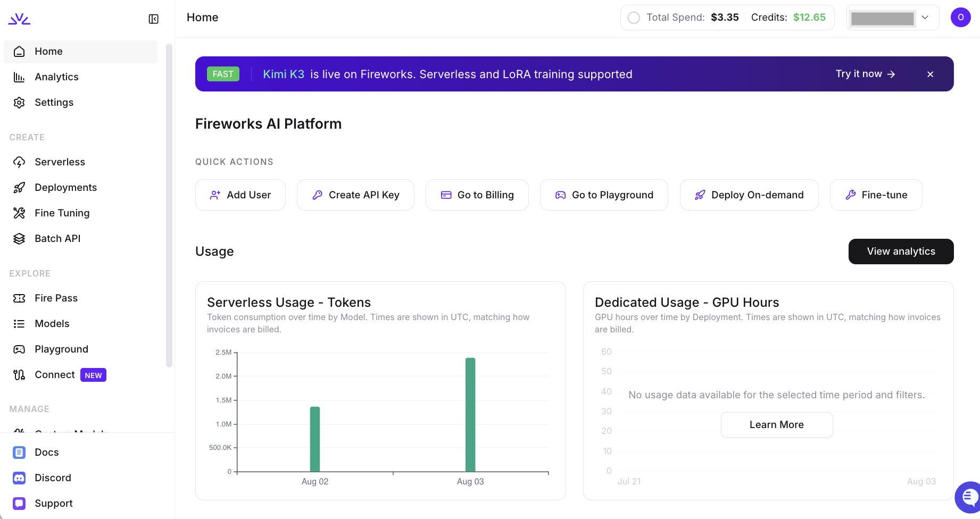Click the Create API Key button
980x519 pixels.
tap(355, 195)
